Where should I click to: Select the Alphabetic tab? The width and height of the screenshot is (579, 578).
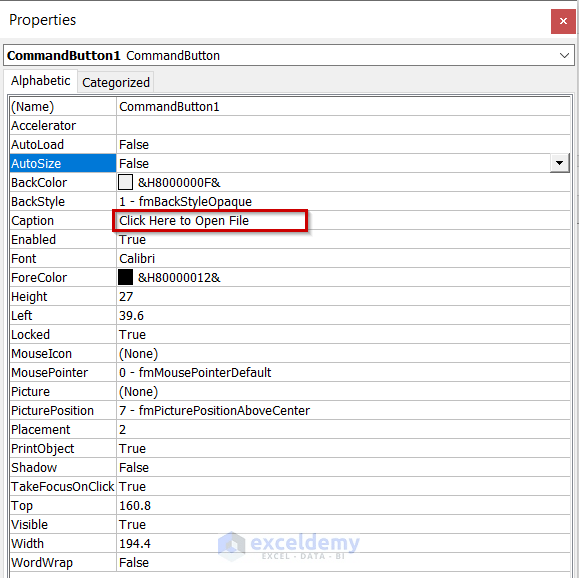tap(41, 81)
